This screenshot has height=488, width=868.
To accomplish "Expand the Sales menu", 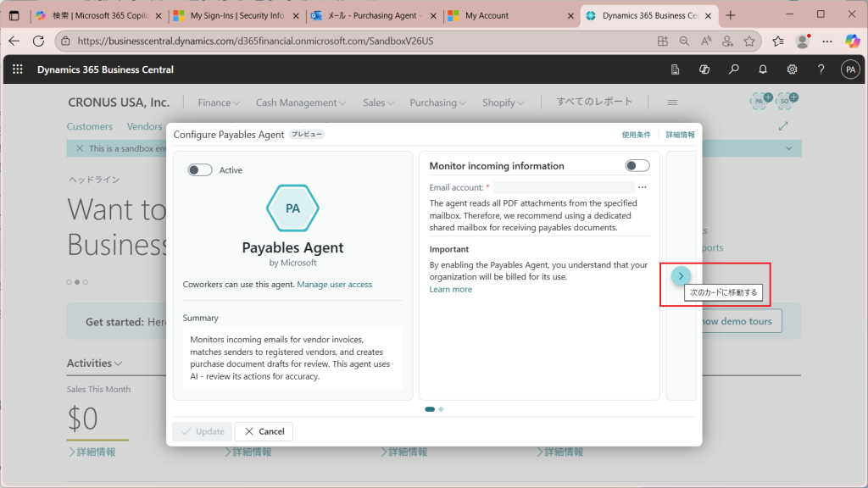I will click(379, 103).
